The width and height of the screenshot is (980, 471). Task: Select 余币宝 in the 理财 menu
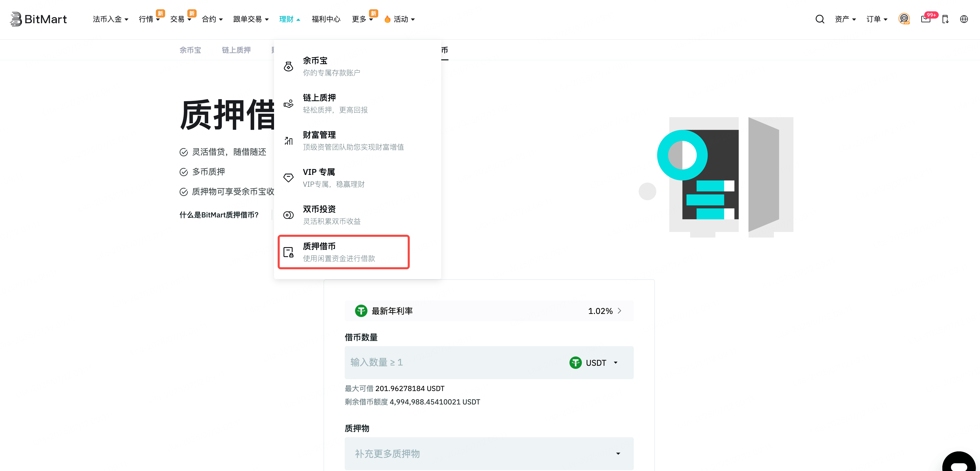358,67
